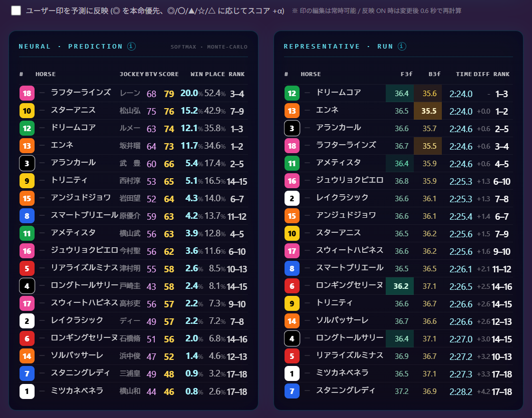Select jockey ルメー in ドリームコア row

pos(130,128)
